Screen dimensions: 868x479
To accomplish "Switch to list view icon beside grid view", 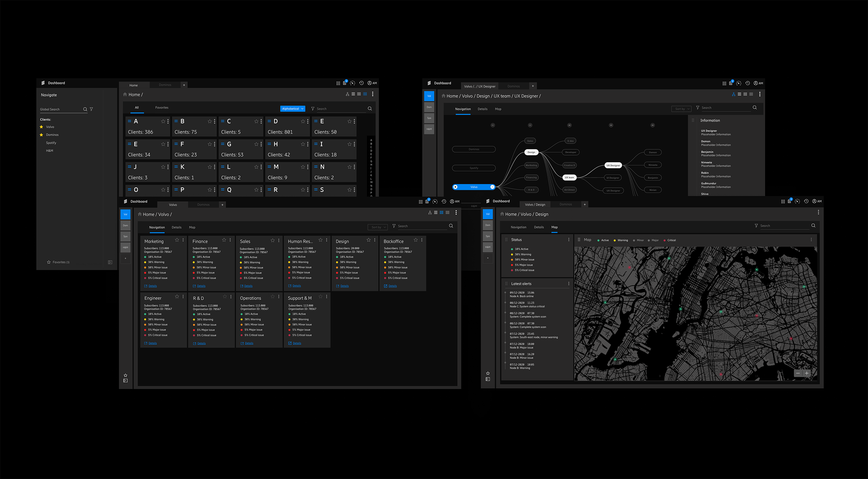I will pos(353,94).
